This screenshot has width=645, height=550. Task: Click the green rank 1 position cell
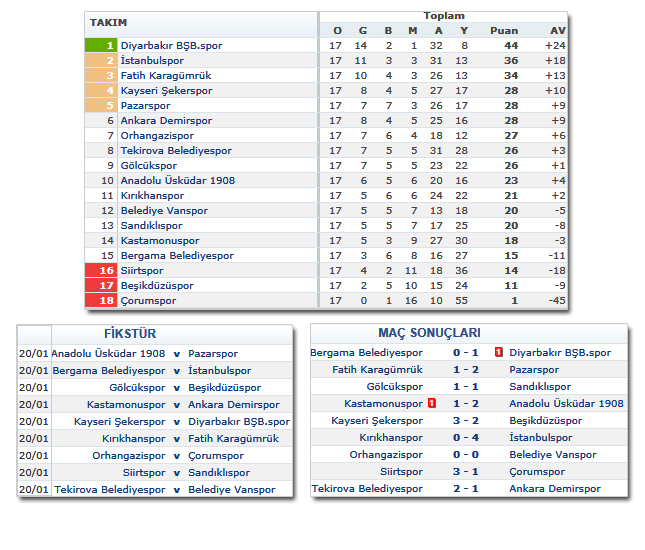click(101, 45)
